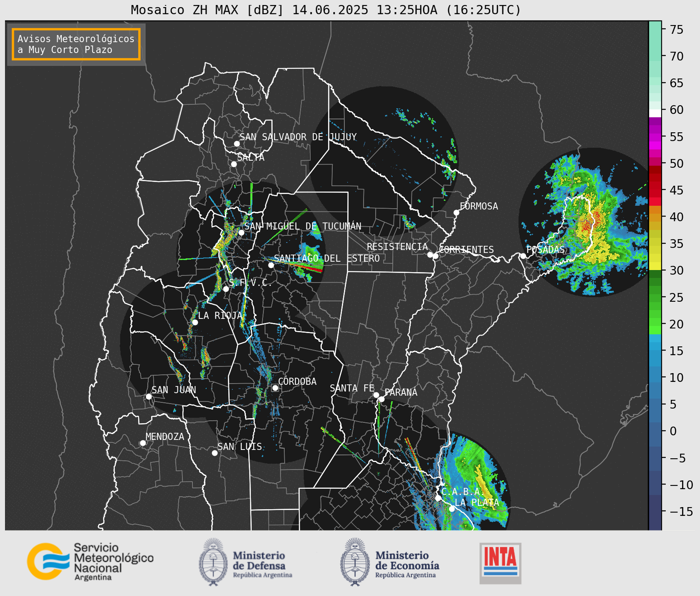This screenshot has height=596, width=700.
Task: Click the Avisos Meteorológicos a Muy Corto Plazo box
Action: click(x=76, y=45)
